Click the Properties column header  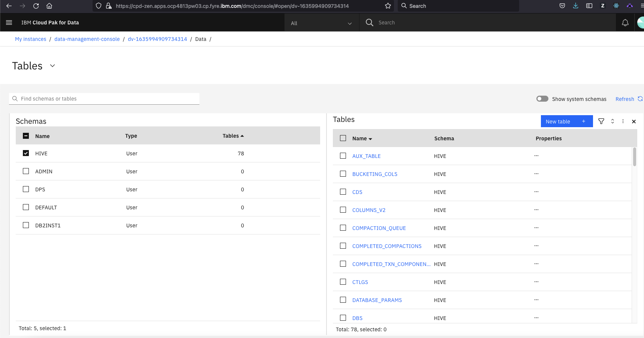549,138
